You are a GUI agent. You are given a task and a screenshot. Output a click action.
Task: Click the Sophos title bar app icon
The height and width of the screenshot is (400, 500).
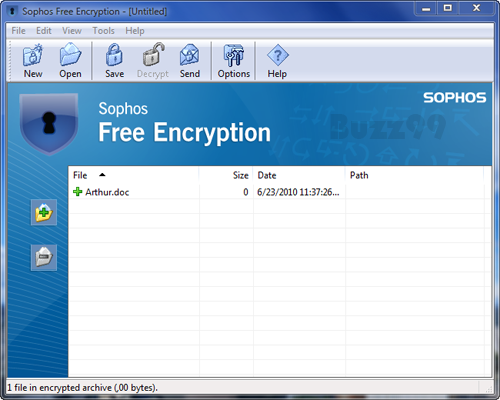13,11
